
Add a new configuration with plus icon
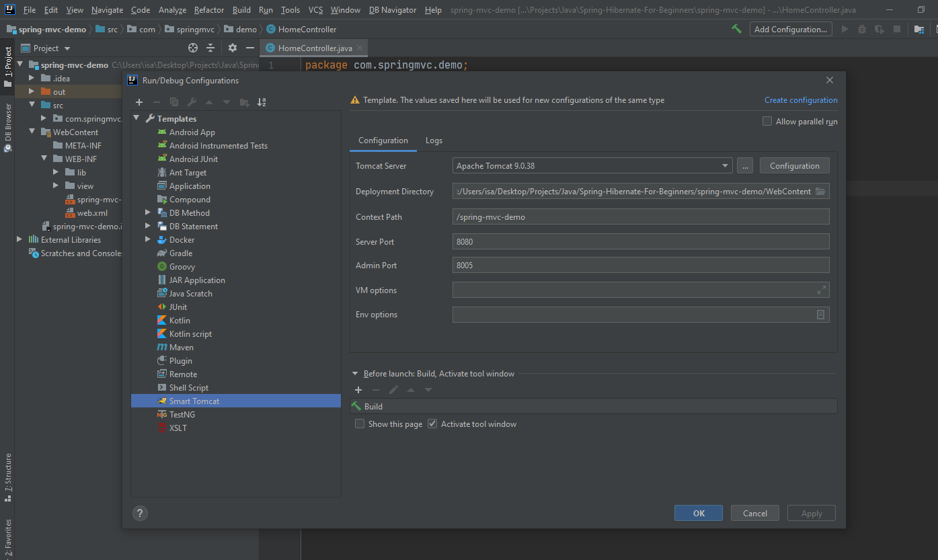pyautogui.click(x=139, y=102)
